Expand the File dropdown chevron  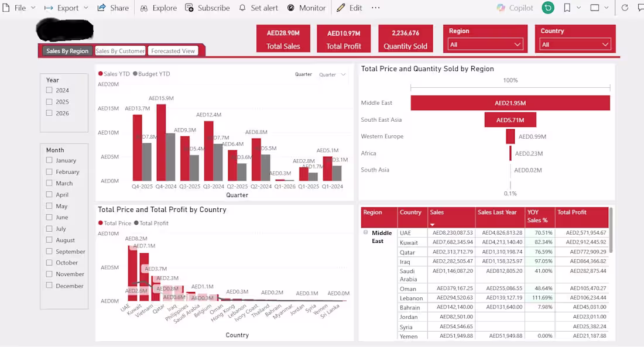tap(33, 8)
